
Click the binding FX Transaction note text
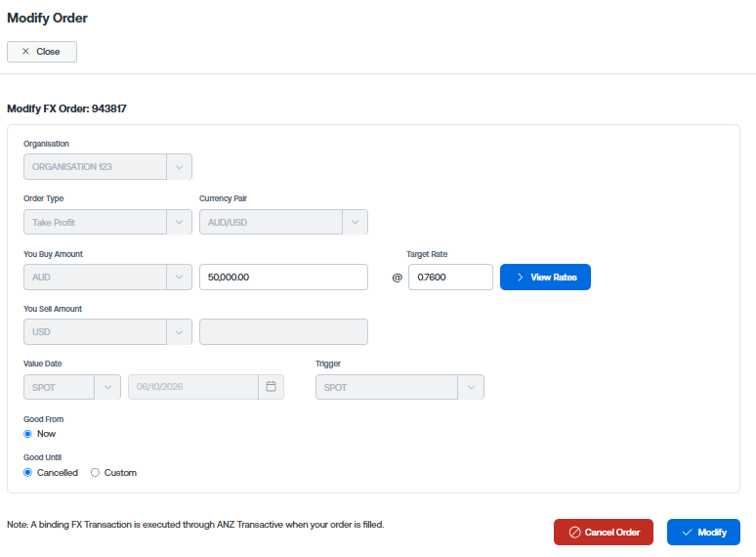coord(195,524)
